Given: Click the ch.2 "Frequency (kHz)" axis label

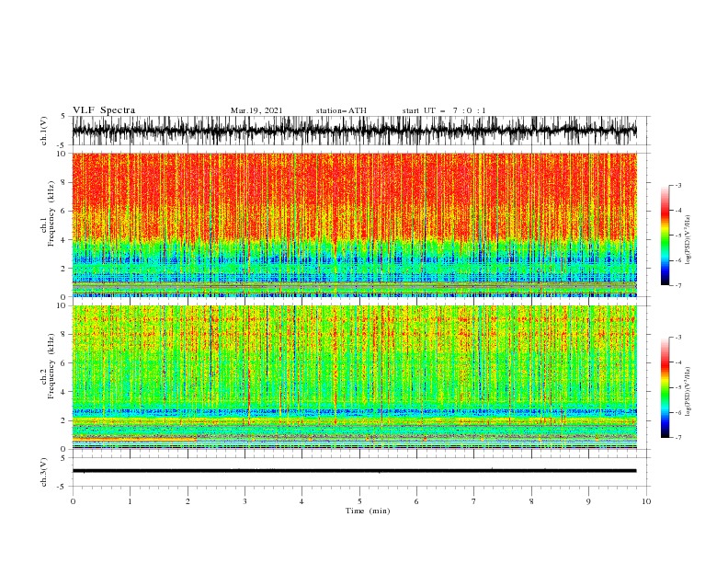Looking at the screenshot, I should click(x=51, y=366).
